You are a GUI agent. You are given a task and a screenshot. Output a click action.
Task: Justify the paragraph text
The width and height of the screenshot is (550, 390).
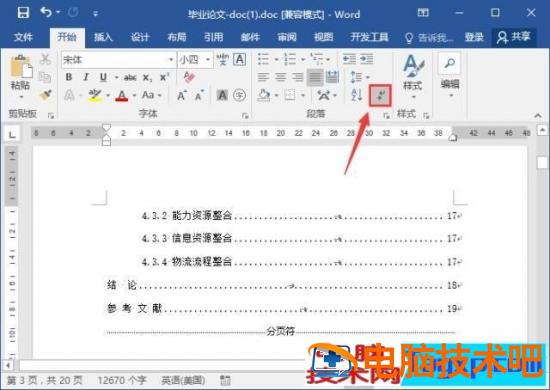point(315,78)
